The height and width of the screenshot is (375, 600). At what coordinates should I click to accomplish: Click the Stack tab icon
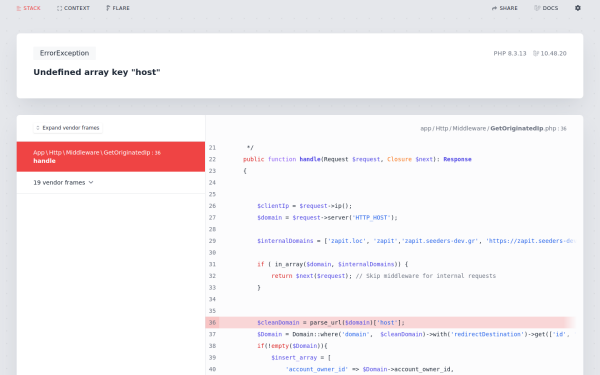19,8
